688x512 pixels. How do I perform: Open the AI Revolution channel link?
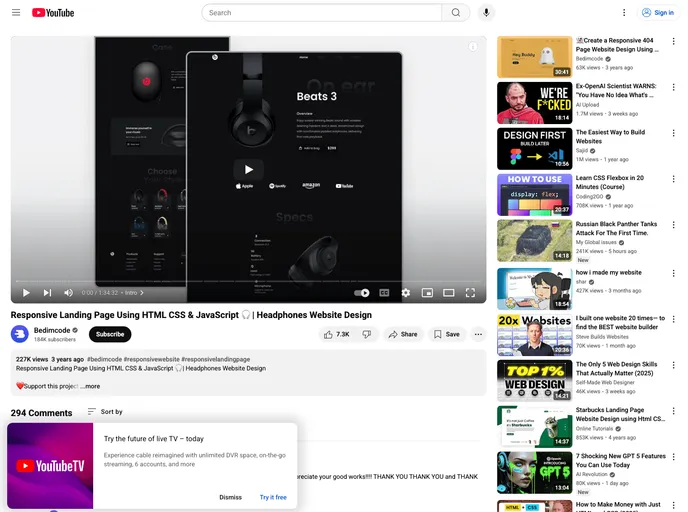click(591, 474)
